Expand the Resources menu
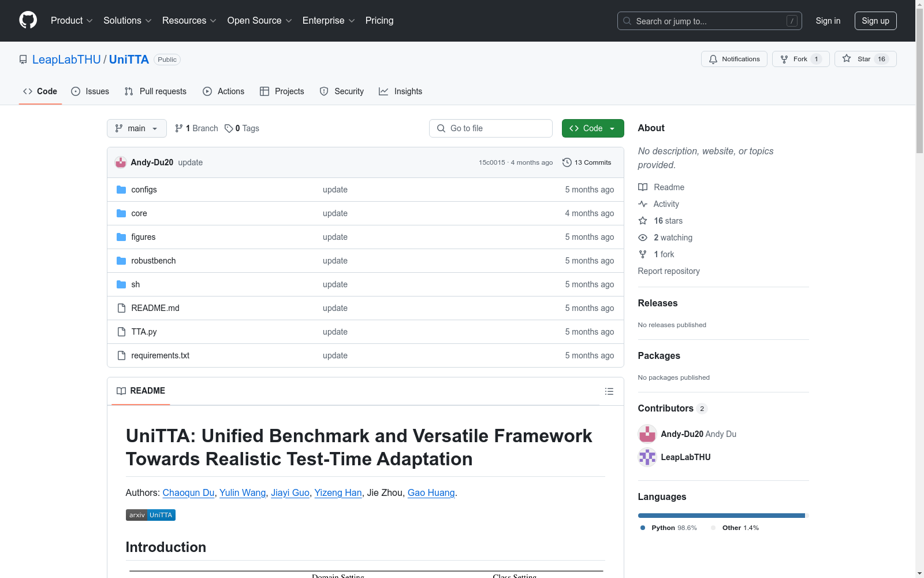Viewport: 924px width, 578px height. [189, 20]
